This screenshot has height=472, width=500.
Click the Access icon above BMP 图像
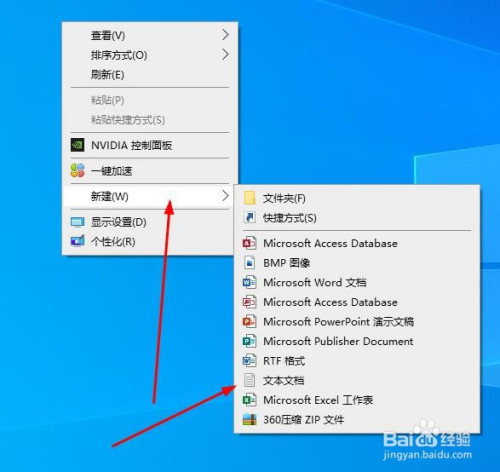(250, 243)
